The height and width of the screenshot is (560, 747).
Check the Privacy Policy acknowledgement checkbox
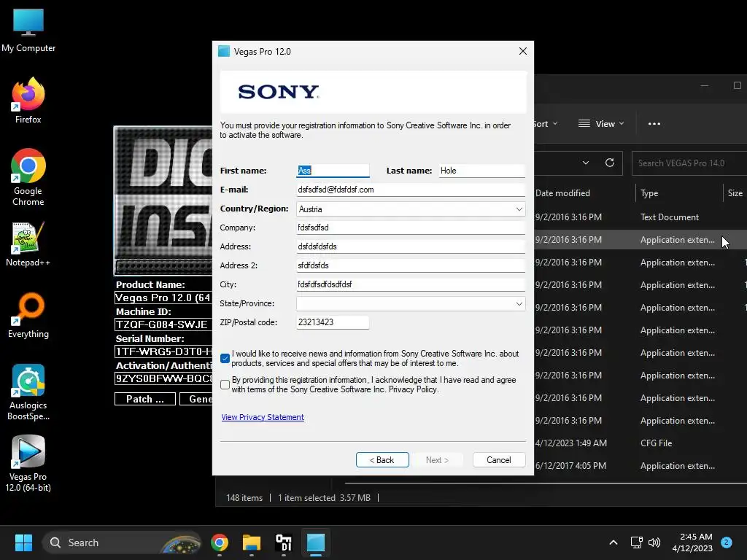point(225,384)
